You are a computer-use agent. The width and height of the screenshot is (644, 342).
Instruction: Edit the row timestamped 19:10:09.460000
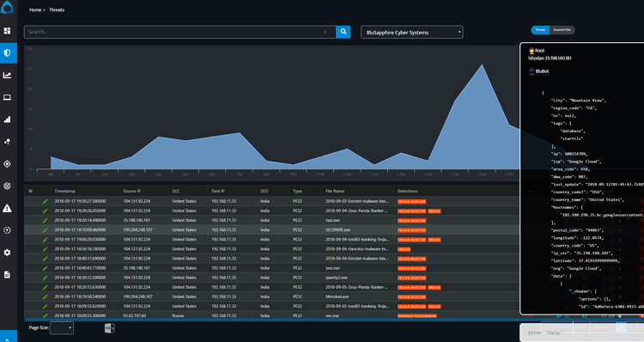tap(45, 229)
